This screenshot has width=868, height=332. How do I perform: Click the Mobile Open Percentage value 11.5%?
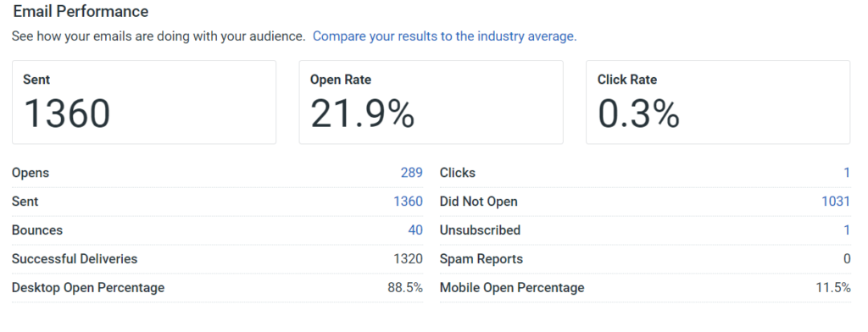834,288
